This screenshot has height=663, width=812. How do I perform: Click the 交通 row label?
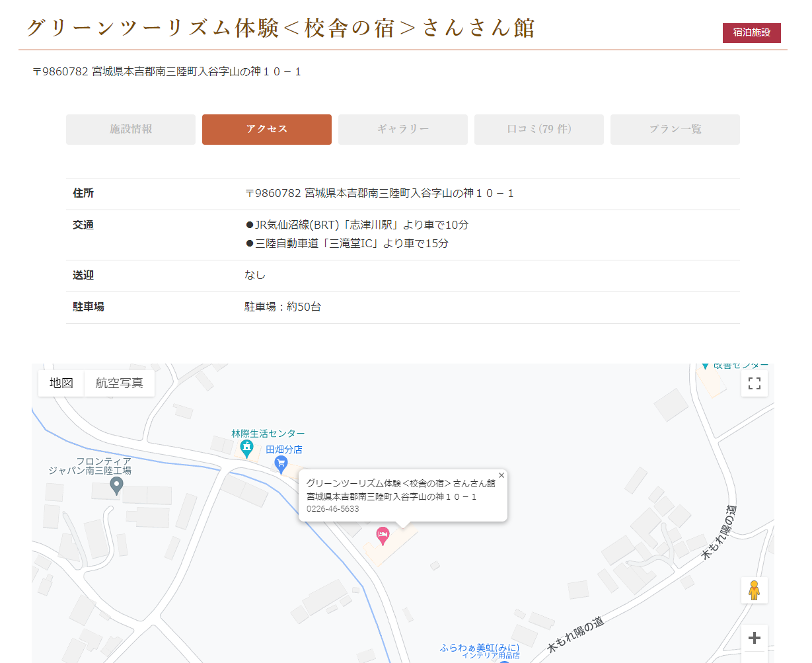point(83,225)
